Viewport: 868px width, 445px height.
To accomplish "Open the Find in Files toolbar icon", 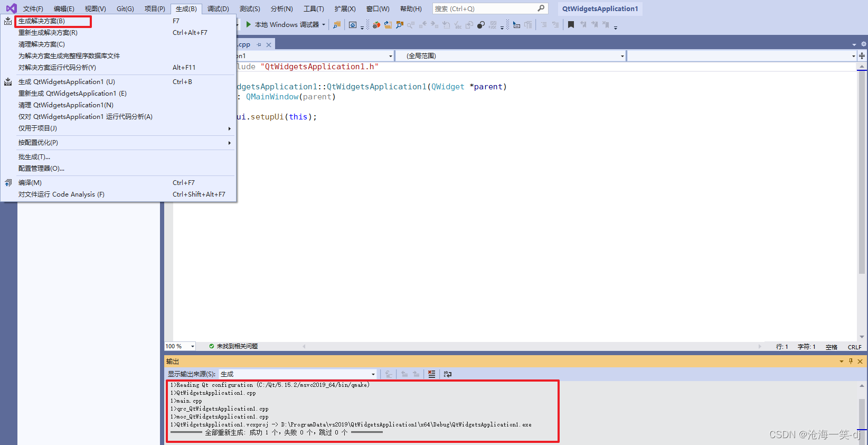I will [337, 25].
